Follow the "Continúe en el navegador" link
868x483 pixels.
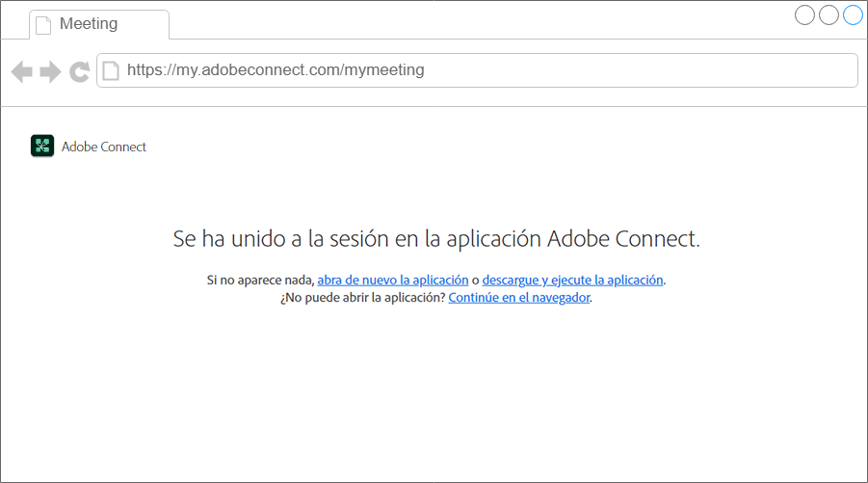[x=519, y=298]
